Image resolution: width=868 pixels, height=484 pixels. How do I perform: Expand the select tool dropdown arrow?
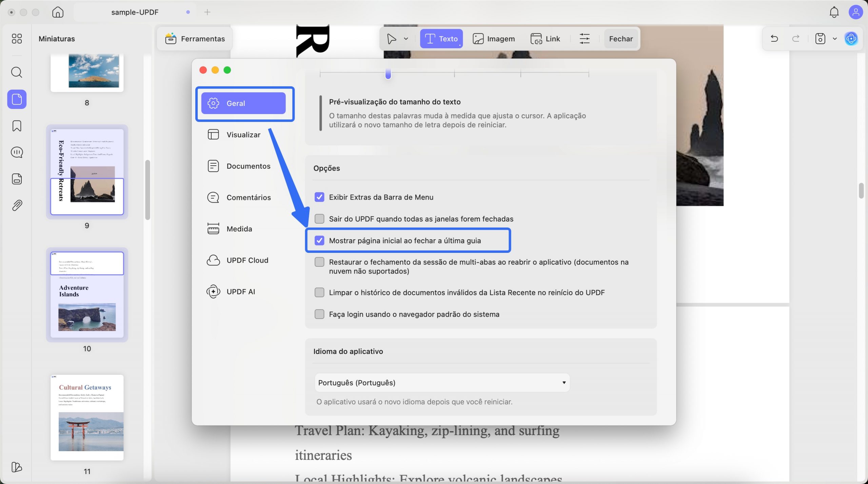coord(406,39)
